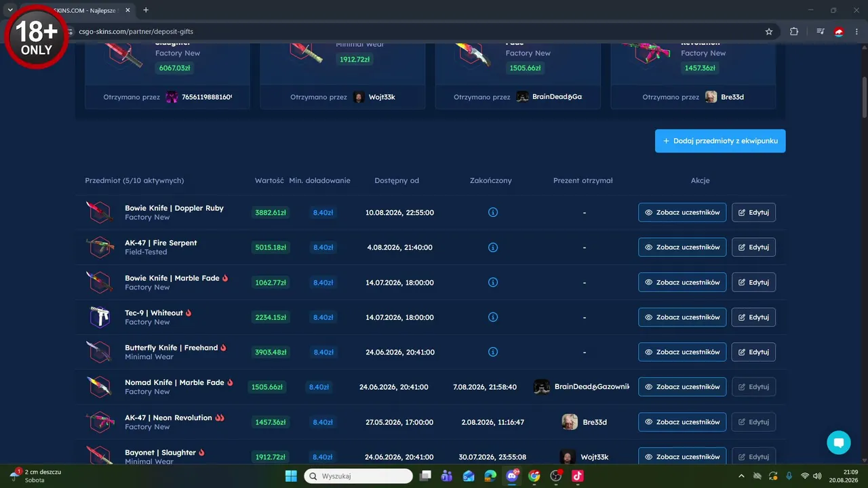Open the Chrome profile avatar
Image resolution: width=868 pixels, height=488 pixels.
click(x=839, y=31)
